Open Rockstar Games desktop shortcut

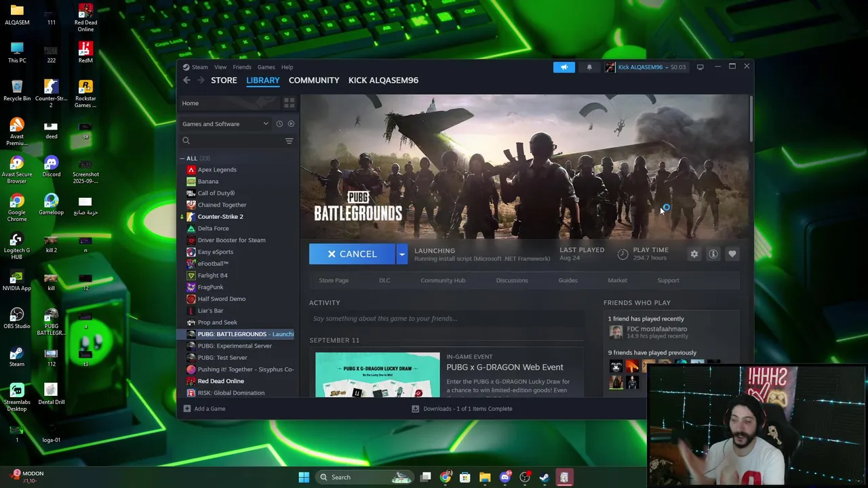85,94
